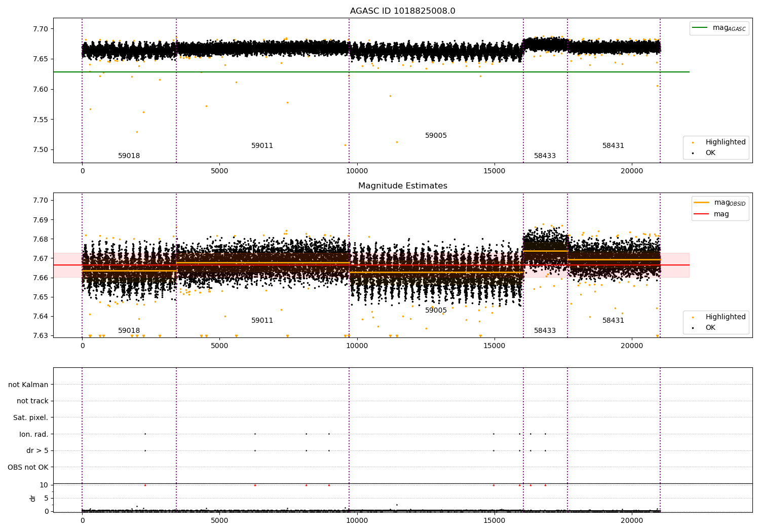
Task: Click x-axis tick 15000 under the dr panel
Action: point(494,520)
